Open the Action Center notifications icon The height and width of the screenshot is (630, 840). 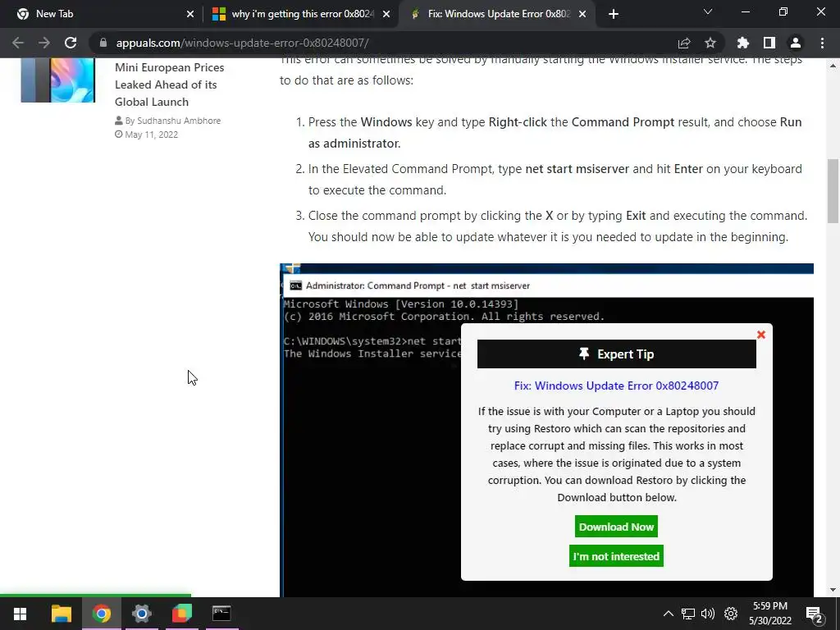[815, 614]
